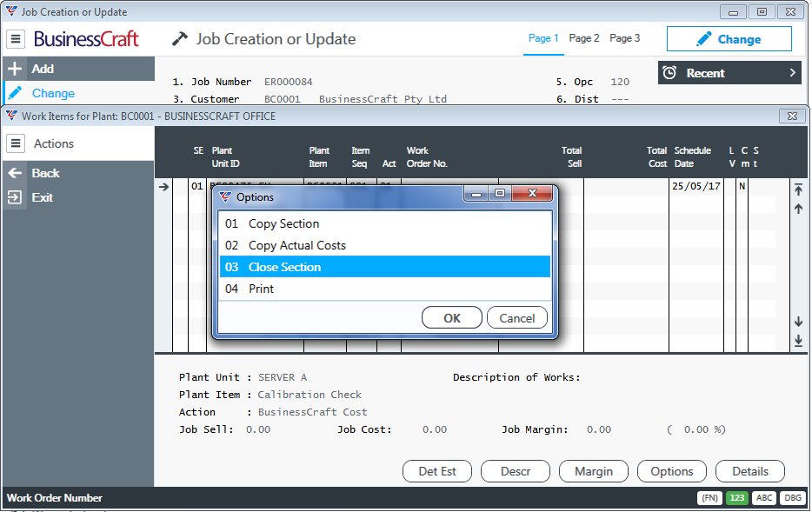Minimize the Options dialog

[476, 193]
